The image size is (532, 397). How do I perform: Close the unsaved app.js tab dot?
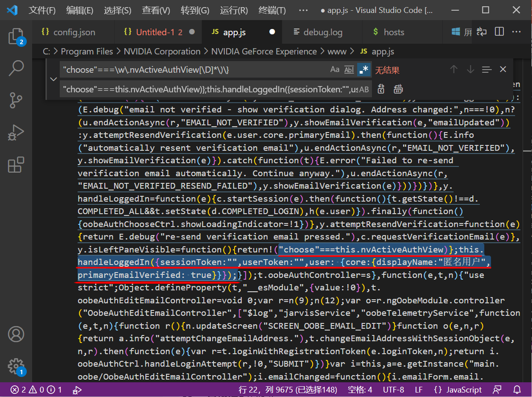[x=272, y=32]
